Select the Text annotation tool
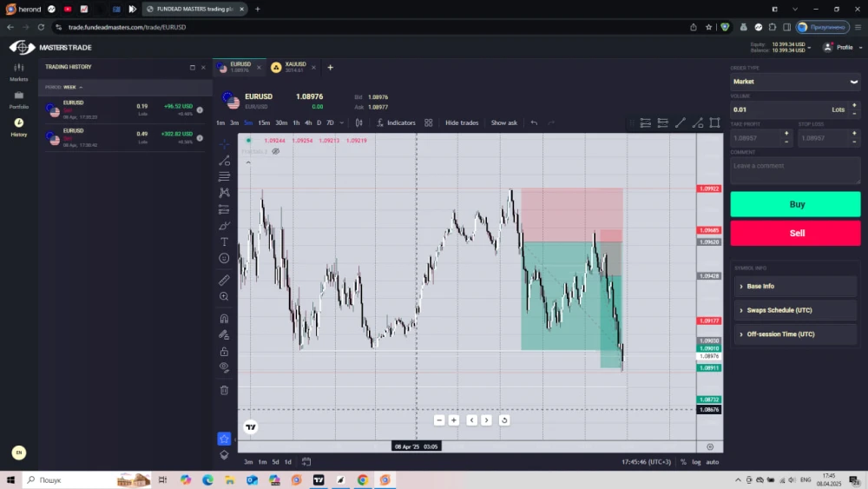 pos(224,242)
